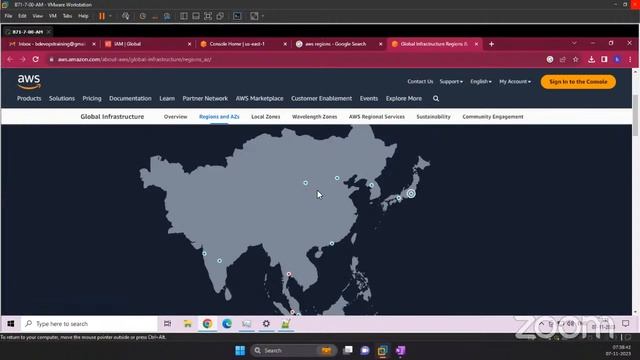This screenshot has width=640, height=360.
Task: Open VMware Workstation in host taskbar
Action: (382, 351)
